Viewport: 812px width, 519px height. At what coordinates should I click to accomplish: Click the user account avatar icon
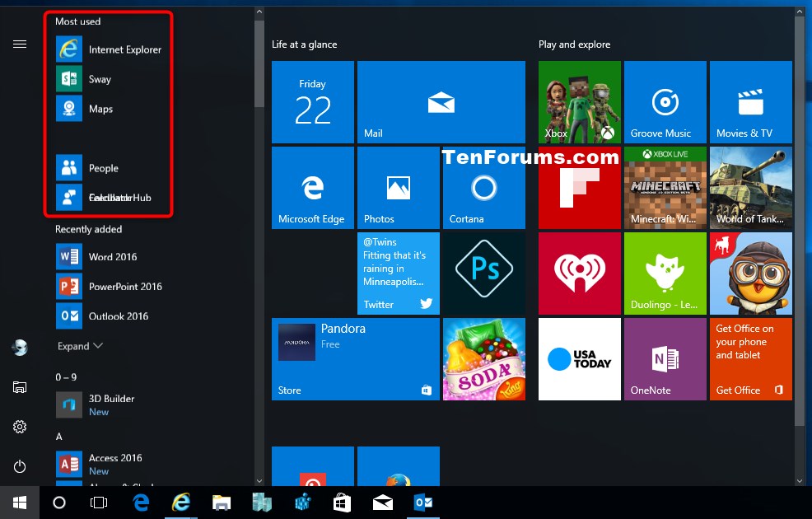(x=20, y=347)
